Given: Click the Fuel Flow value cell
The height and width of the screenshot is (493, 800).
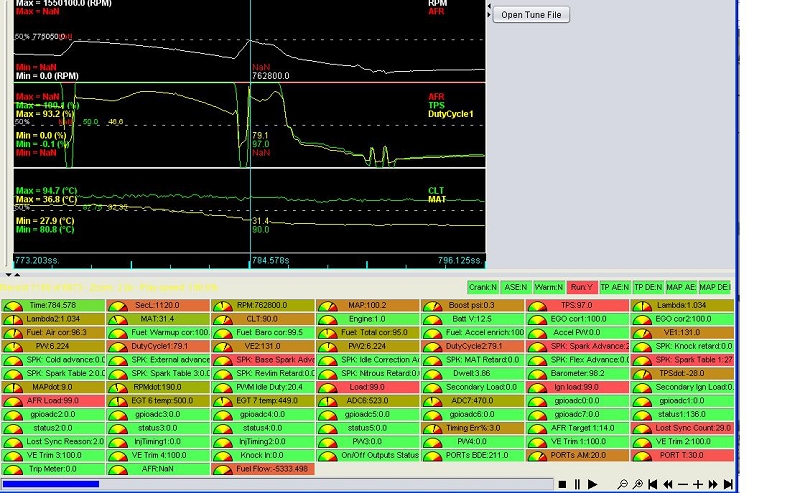Looking at the screenshot, I should [263, 467].
